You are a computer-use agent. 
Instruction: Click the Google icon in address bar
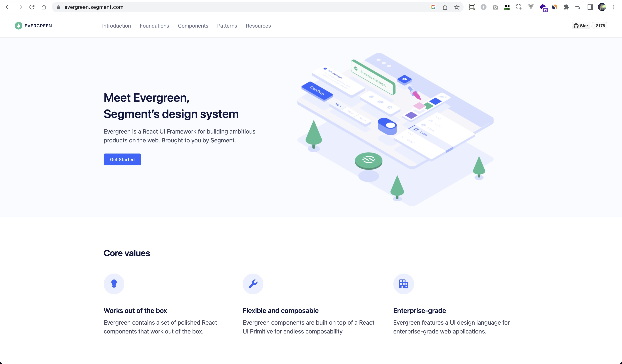coord(433,7)
